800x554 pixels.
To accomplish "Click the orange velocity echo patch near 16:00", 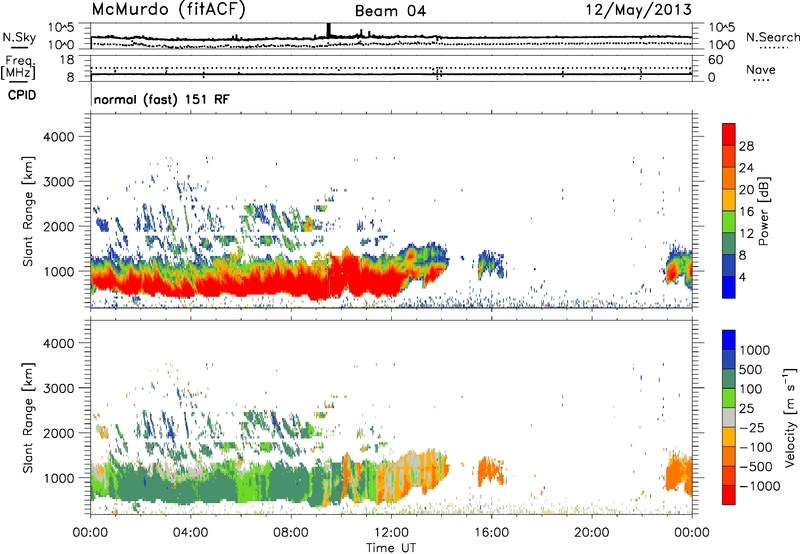I will [491, 472].
